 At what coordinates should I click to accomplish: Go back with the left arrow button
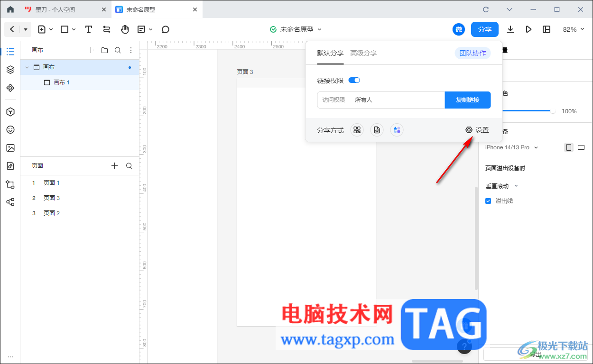(12, 29)
